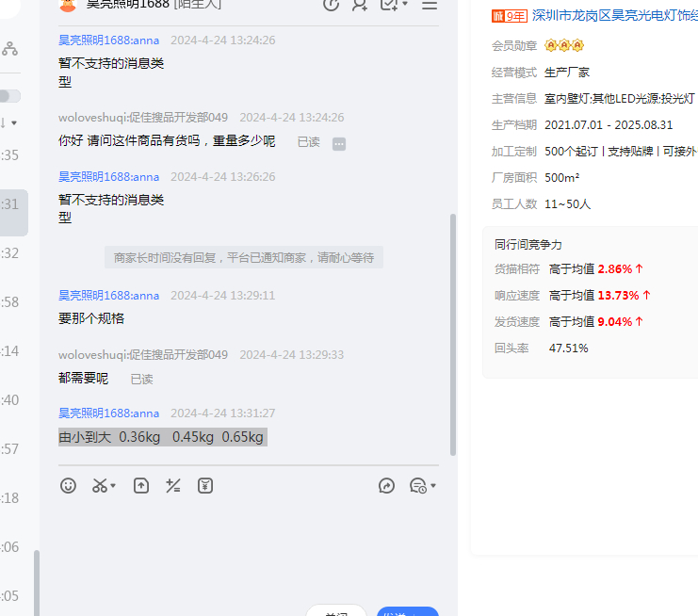698x616 pixels.
Task: Click the clock history icon in header
Action: pos(331,5)
